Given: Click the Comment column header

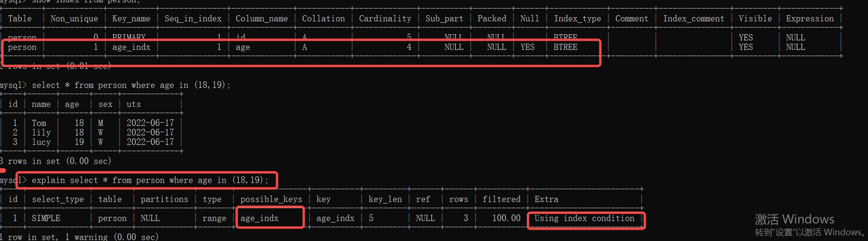Looking at the screenshot, I should pos(632,19).
